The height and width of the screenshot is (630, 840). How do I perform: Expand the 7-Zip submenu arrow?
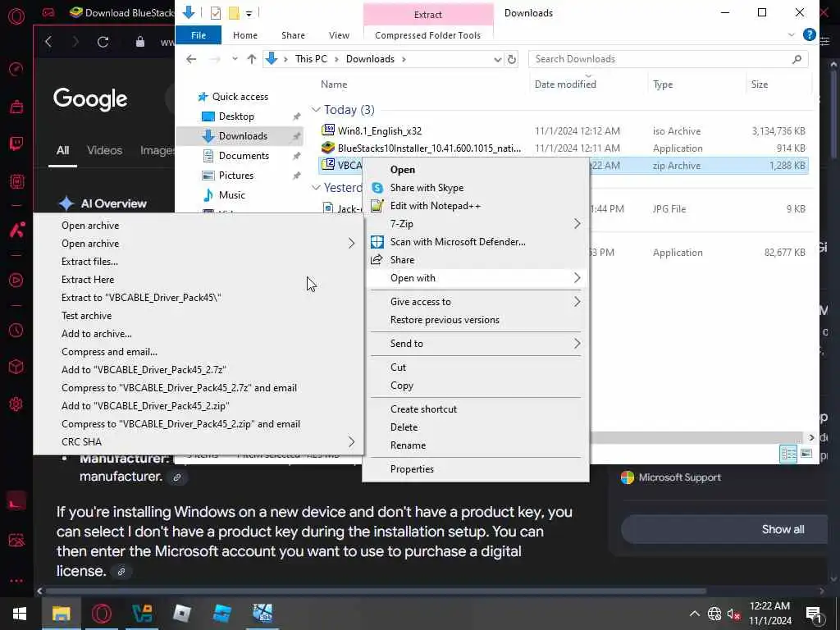coord(577,224)
